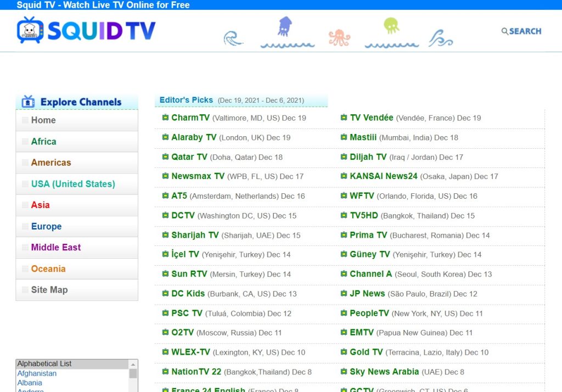
Task: Open the EMTV Papua New Guinea link
Action: (361, 333)
